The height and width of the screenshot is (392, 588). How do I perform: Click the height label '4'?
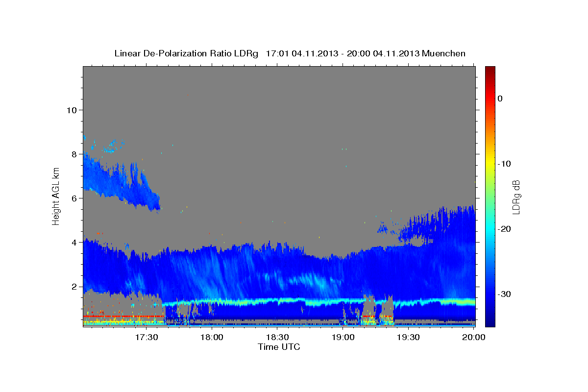74,242
